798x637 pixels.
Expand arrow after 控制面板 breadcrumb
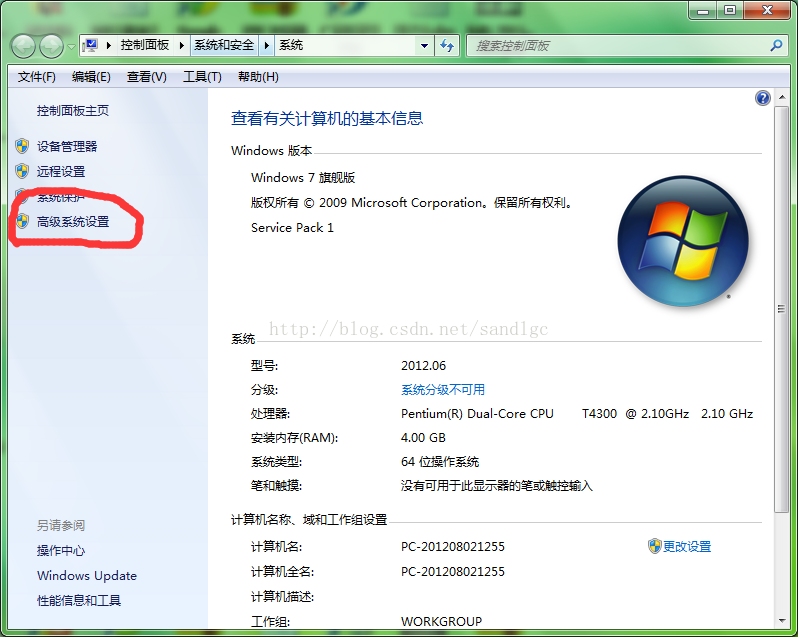click(x=182, y=45)
